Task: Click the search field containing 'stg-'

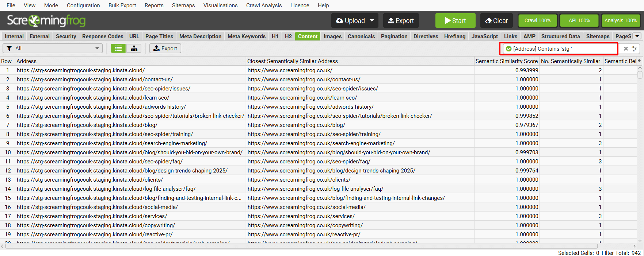Action: pos(561,49)
